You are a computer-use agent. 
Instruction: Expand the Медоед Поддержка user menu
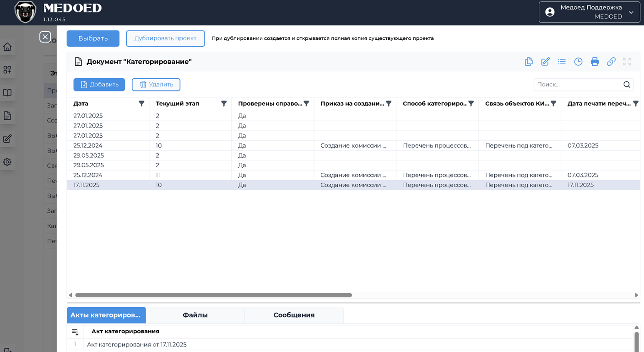tap(589, 12)
